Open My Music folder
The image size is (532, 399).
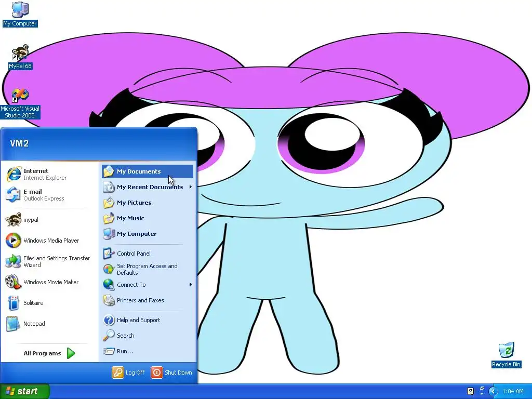pos(147,218)
